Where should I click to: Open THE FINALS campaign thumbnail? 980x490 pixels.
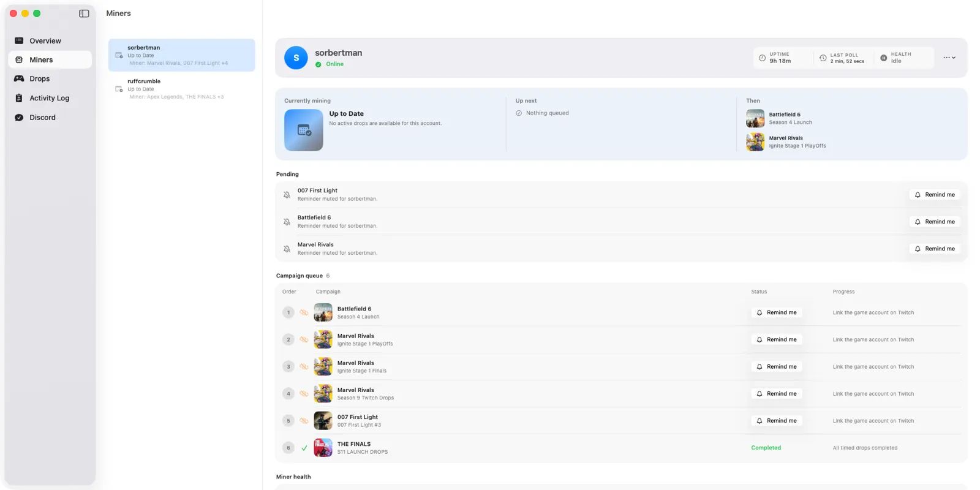pyautogui.click(x=323, y=448)
